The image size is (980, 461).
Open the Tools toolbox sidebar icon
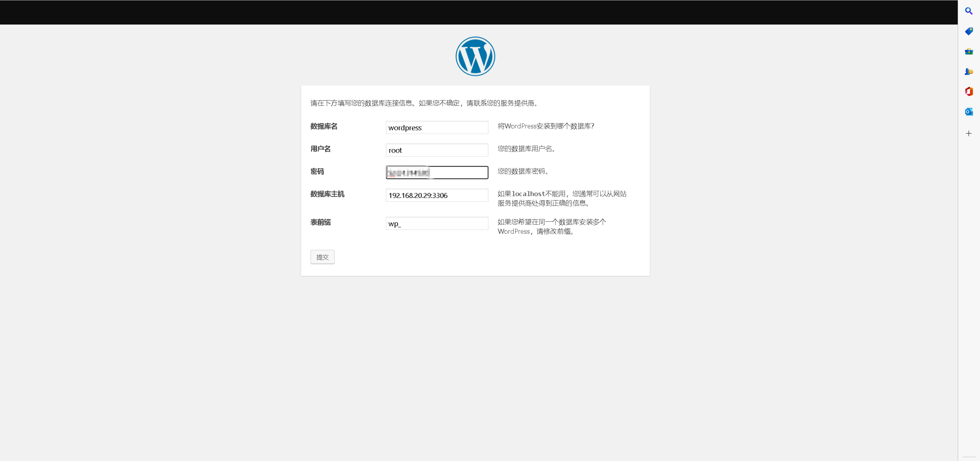click(968, 51)
